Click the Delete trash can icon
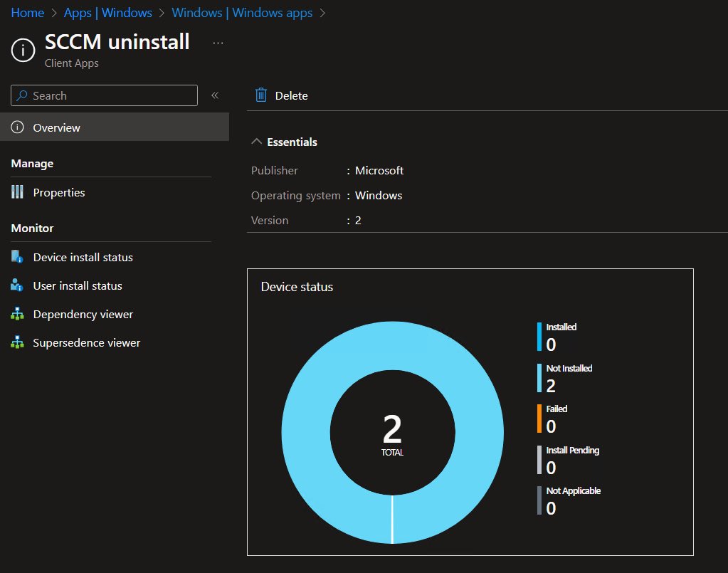The image size is (728, 573). click(x=261, y=95)
